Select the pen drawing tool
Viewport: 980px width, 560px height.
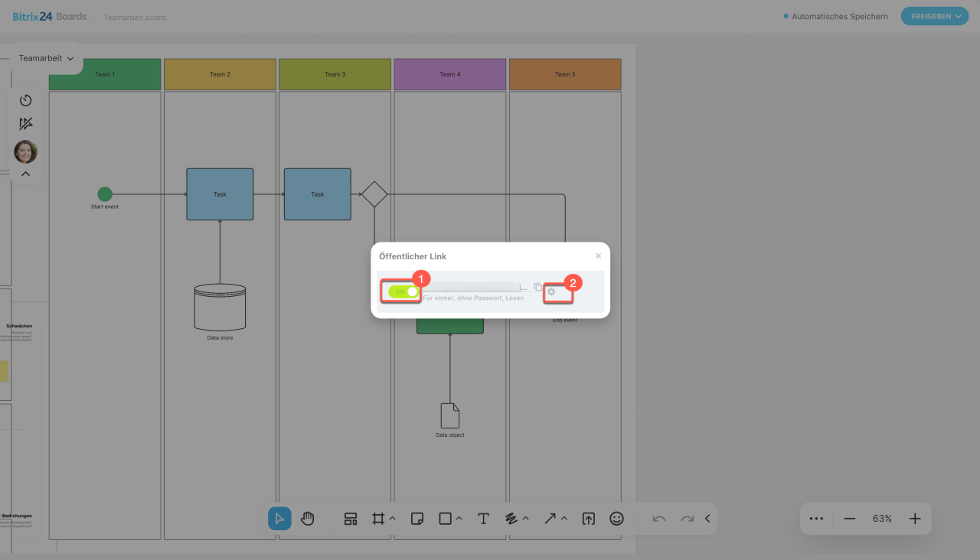pos(511,519)
